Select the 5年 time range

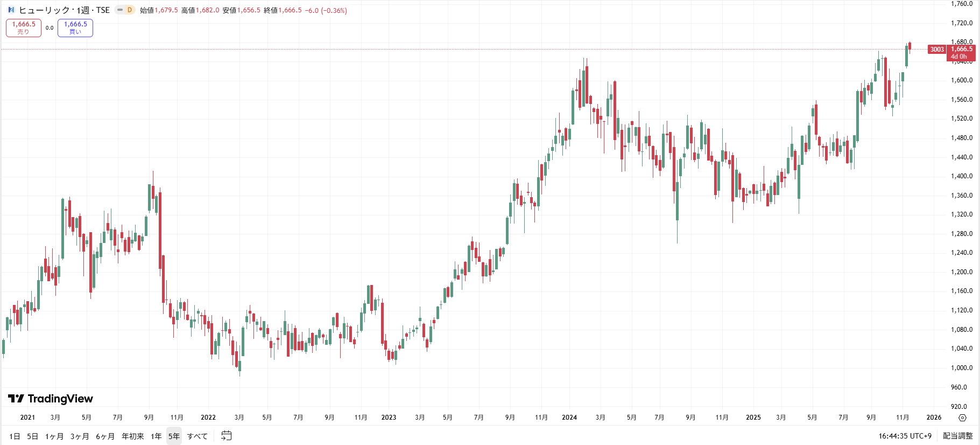tap(174, 436)
